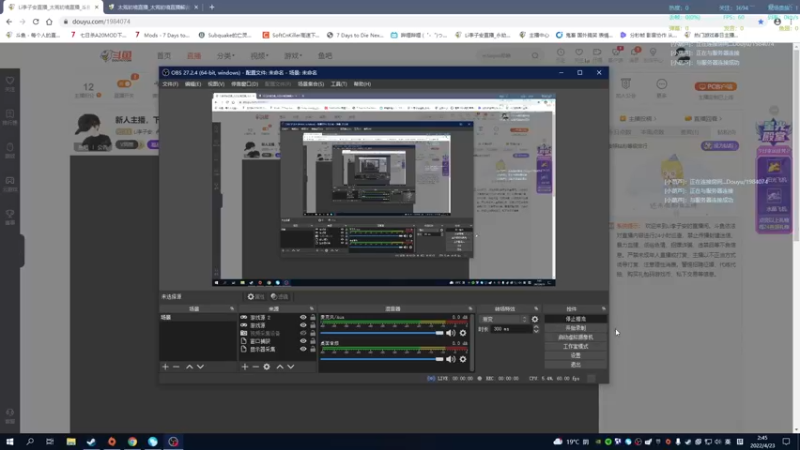Adjust the 桌面音频 volume slider
Screen dimensions: 800x450
pos(382,359)
